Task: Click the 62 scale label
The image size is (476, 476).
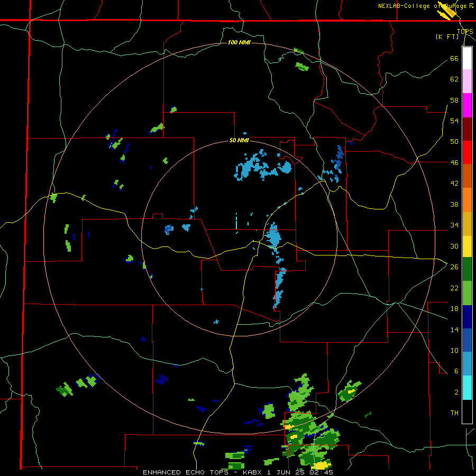Action: tap(454, 79)
